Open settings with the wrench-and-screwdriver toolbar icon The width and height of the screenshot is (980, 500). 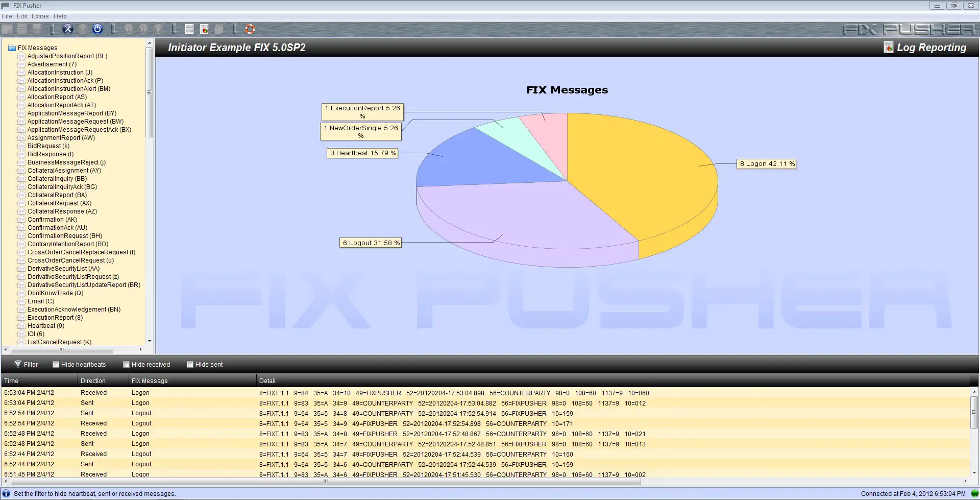(68, 29)
